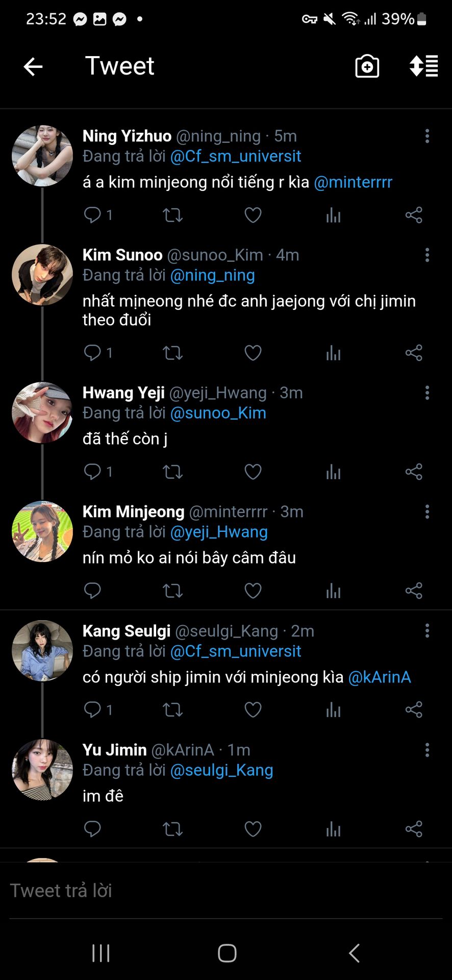Open more options on Yu Jimin's tweet
This screenshot has width=452, height=980.
click(x=427, y=750)
